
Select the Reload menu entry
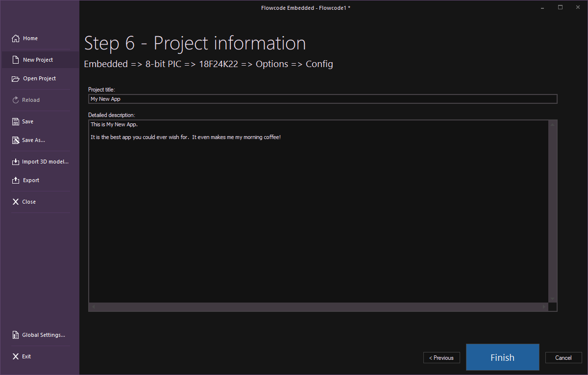click(x=30, y=100)
